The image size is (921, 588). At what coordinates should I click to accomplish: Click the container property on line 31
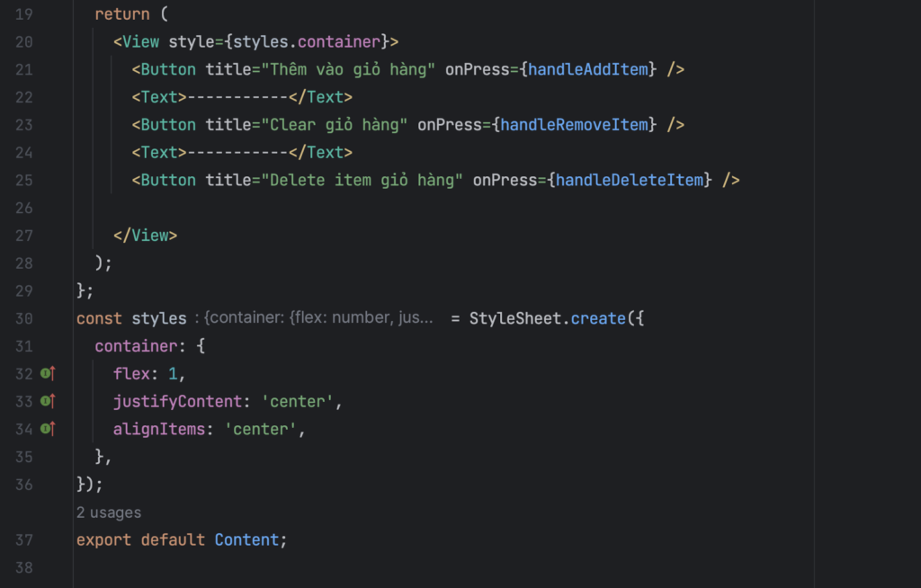(x=137, y=346)
